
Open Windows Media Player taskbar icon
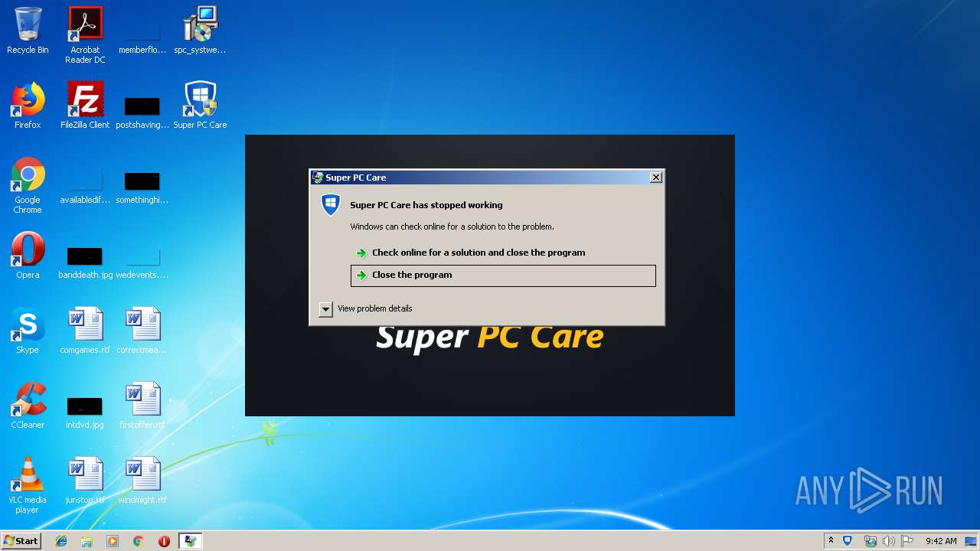click(113, 541)
